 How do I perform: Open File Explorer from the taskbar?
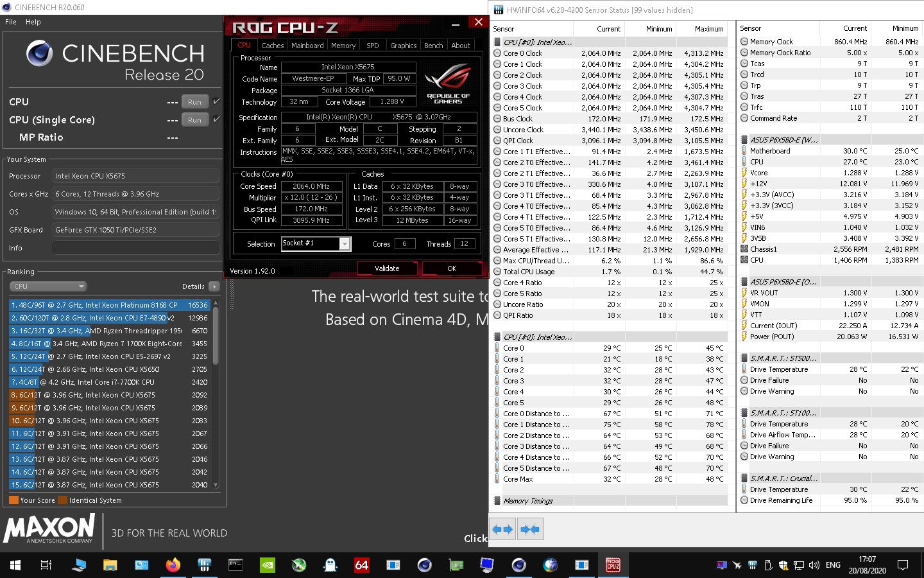(110, 565)
